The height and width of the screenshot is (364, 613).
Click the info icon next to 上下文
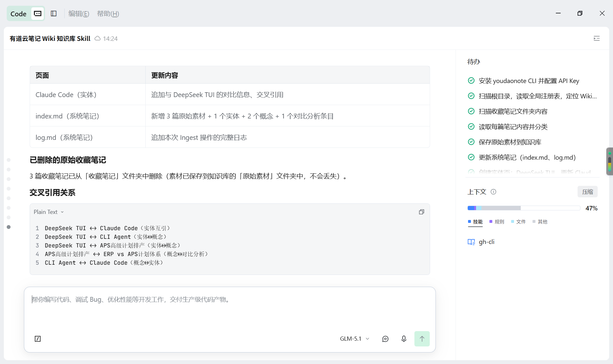tap(493, 192)
